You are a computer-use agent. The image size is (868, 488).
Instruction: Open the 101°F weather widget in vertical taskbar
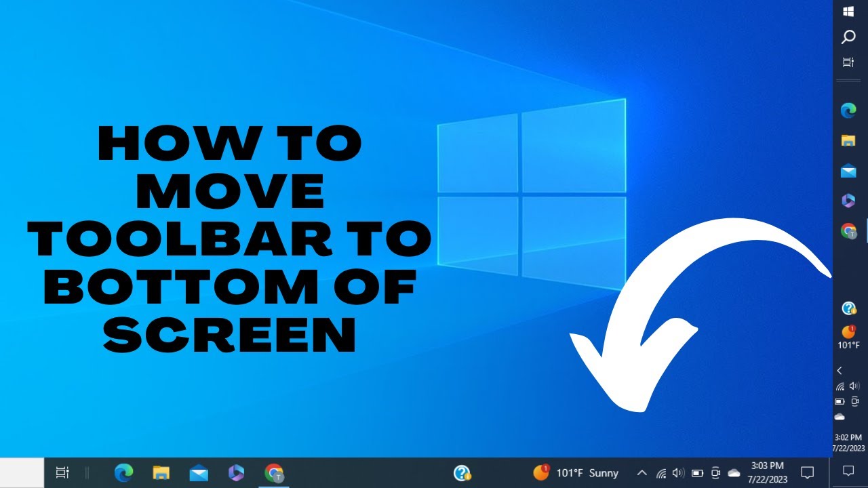click(x=848, y=337)
